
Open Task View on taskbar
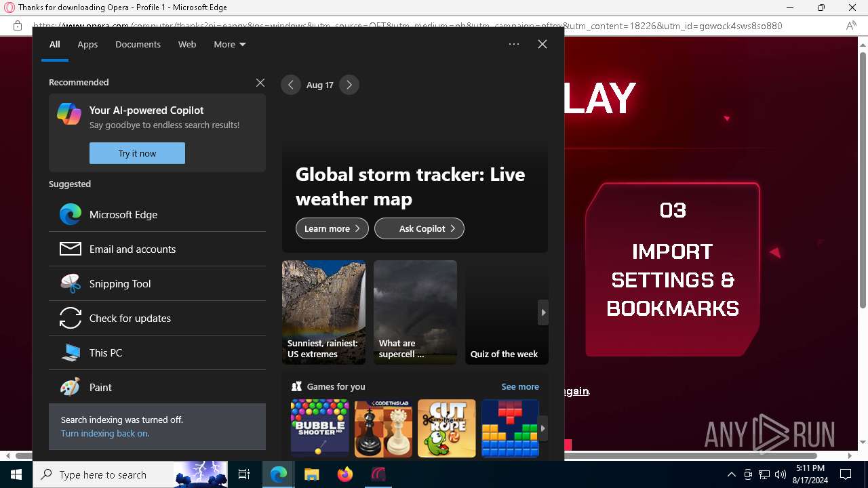(x=244, y=474)
